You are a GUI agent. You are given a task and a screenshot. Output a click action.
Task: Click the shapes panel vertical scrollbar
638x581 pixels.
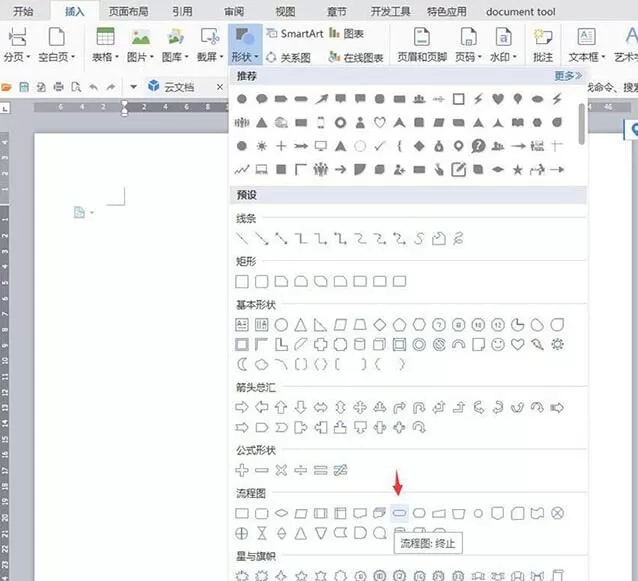pyautogui.click(x=581, y=124)
